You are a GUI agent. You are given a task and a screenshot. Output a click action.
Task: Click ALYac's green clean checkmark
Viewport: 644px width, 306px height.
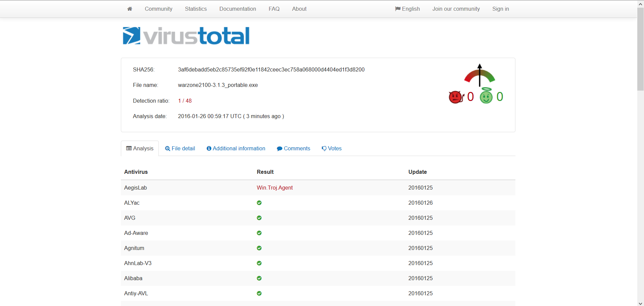click(x=259, y=203)
